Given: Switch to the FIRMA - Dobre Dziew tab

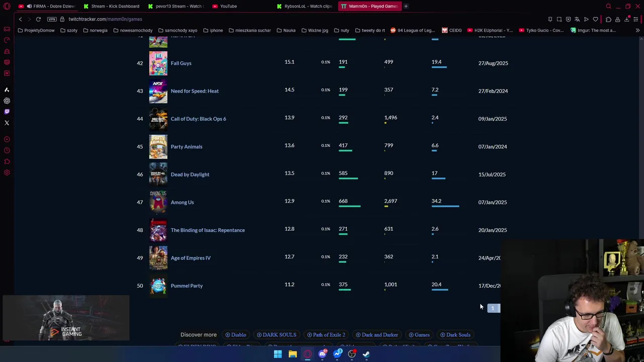Looking at the screenshot, I should tap(48, 6).
